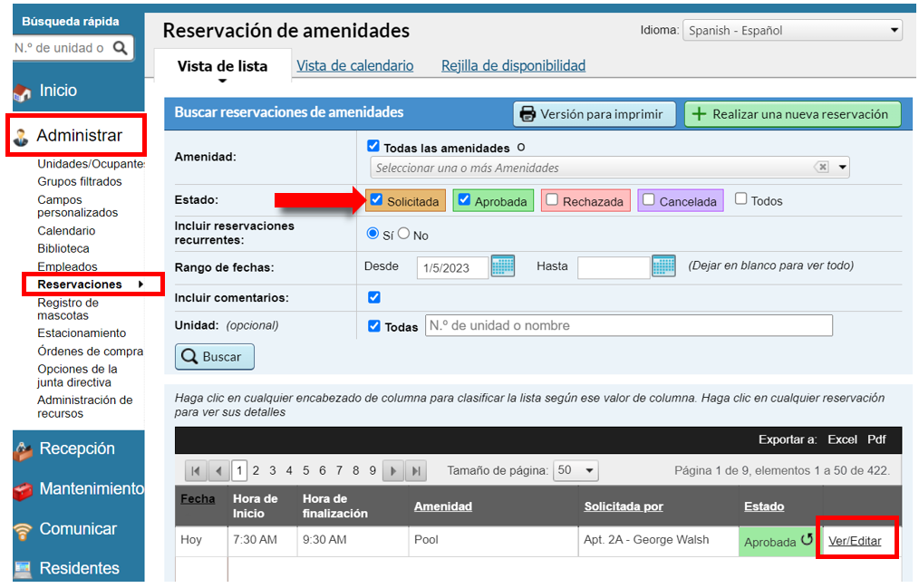Toggle the Solicitada status checkbox
The height and width of the screenshot is (588, 919).
coord(376,199)
